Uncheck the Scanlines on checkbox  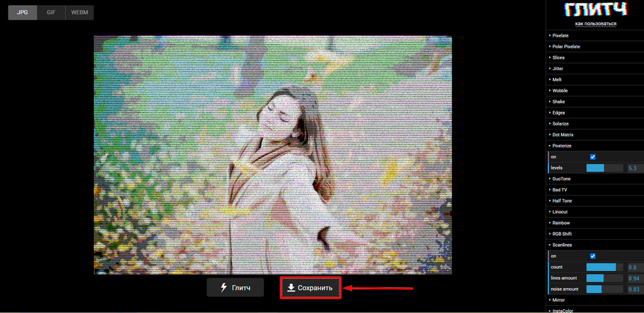click(592, 256)
